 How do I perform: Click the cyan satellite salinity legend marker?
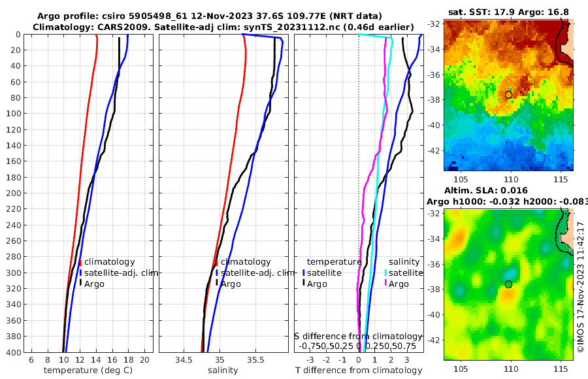(385, 272)
